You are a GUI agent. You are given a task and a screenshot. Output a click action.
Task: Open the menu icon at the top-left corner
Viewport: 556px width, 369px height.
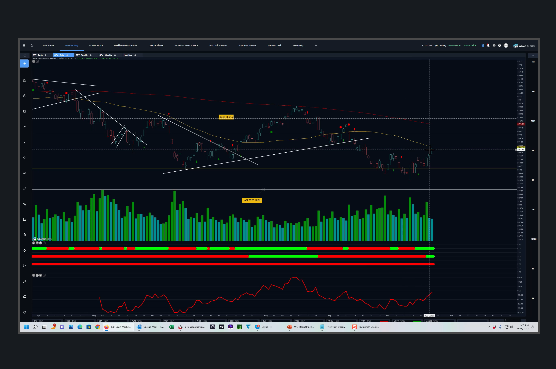click(24, 45)
